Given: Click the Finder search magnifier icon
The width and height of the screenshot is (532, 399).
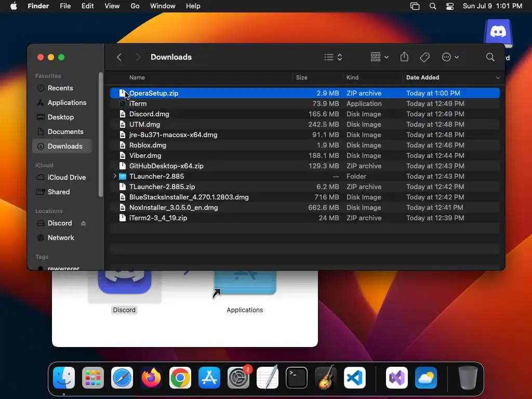Looking at the screenshot, I should pos(490,57).
